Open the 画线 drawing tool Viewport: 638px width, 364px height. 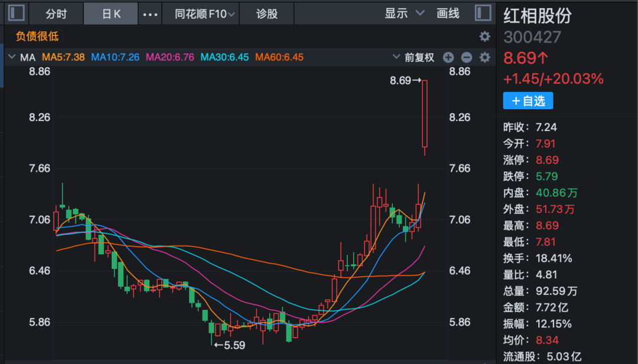tap(448, 14)
